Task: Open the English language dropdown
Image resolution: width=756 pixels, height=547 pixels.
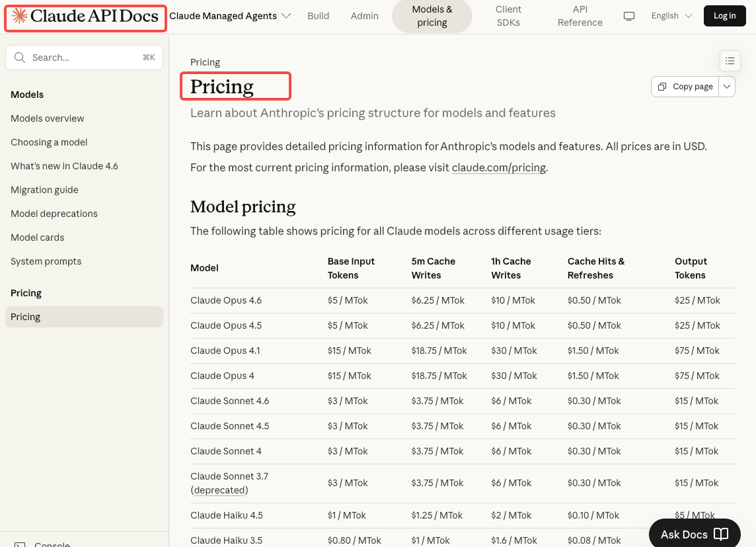Action: (x=671, y=16)
